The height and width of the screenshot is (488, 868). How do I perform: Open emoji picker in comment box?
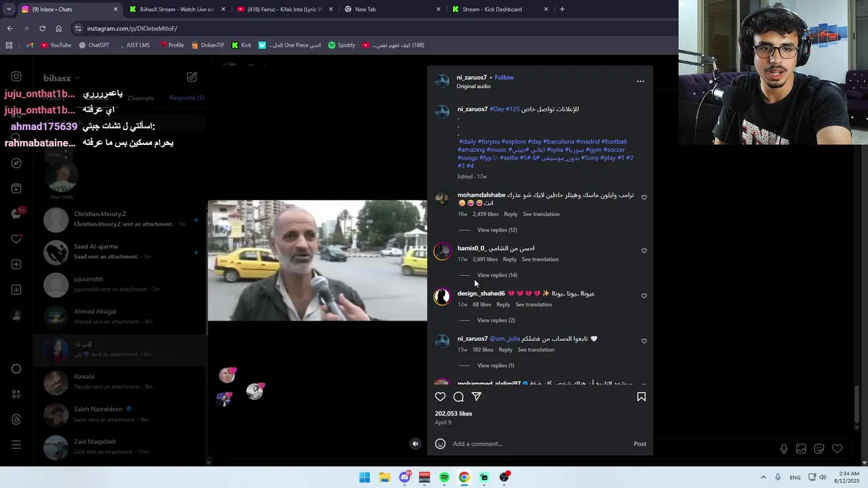[x=440, y=444]
